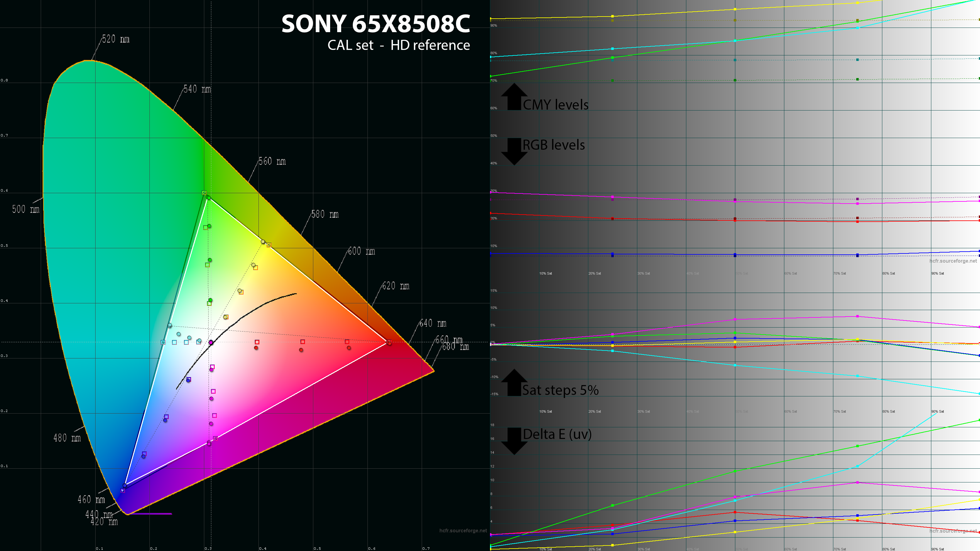The width and height of the screenshot is (980, 551).
Task: Click the down arrow beside RGB levels
Action: [514, 151]
